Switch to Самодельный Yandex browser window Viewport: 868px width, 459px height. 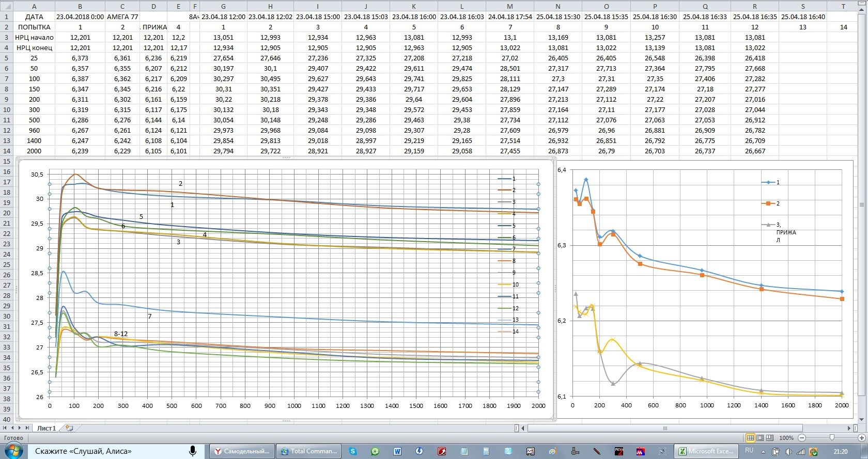coord(242,451)
